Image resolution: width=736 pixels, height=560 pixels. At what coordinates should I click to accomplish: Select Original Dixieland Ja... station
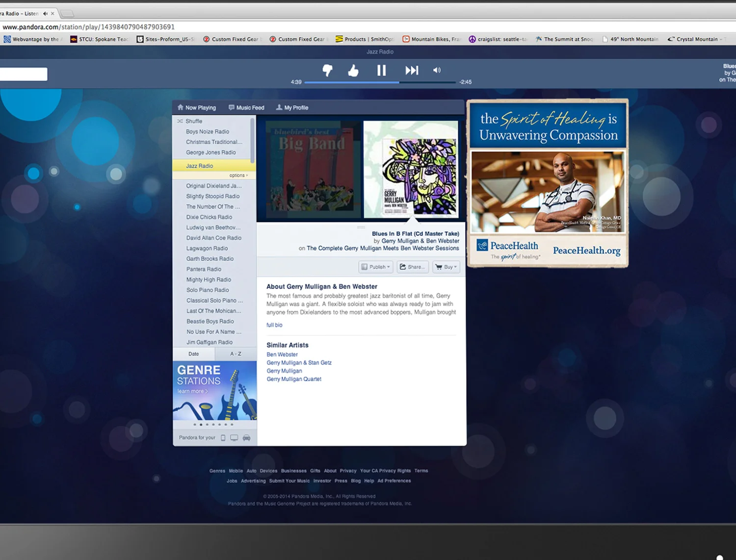[x=214, y=186]
